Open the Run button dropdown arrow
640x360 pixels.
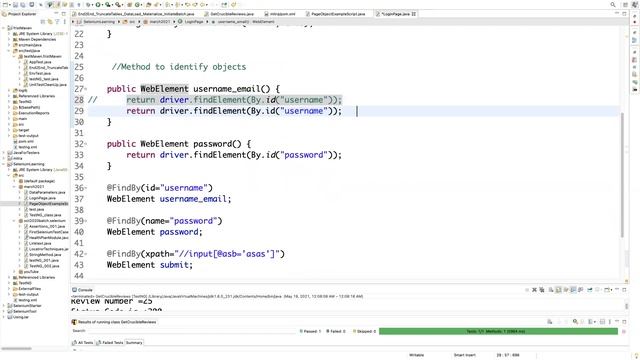click(x=102, y=5)
